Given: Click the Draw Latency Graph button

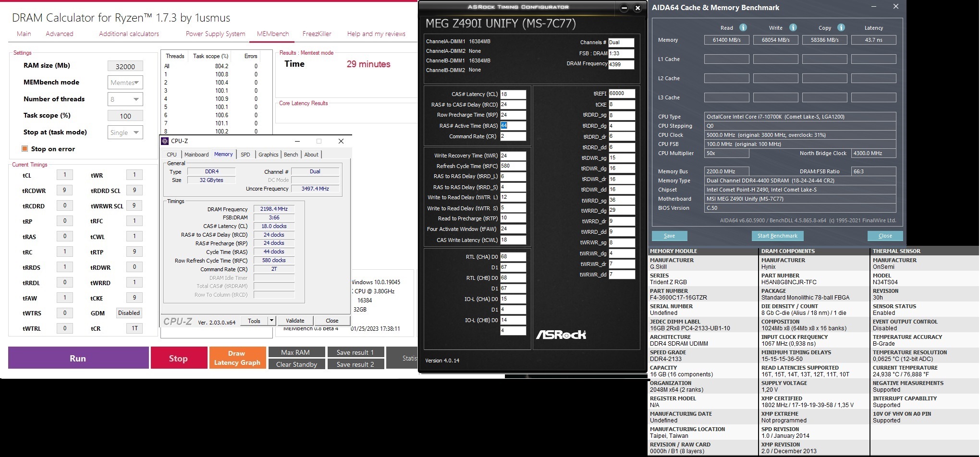Looking at the screenshot, I should (x=237, y=358).
